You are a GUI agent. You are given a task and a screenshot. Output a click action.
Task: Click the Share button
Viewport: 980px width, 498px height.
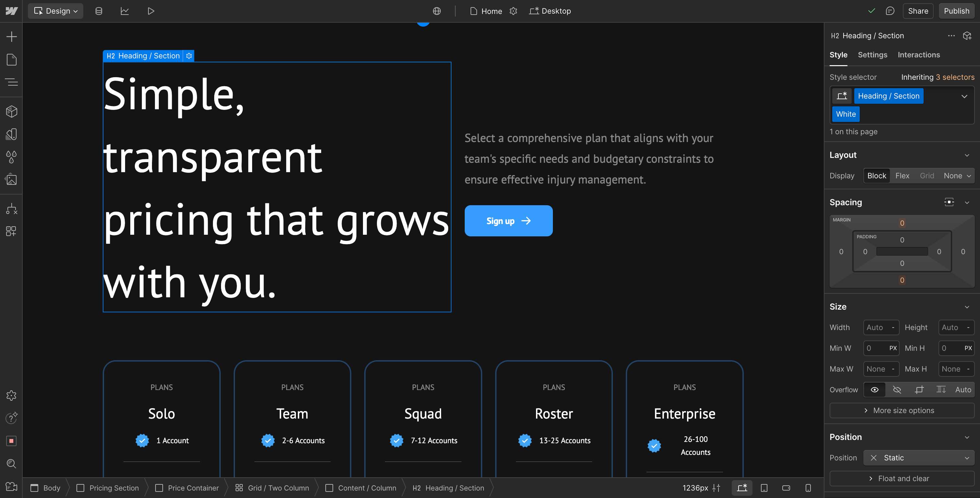pos(917,11)
